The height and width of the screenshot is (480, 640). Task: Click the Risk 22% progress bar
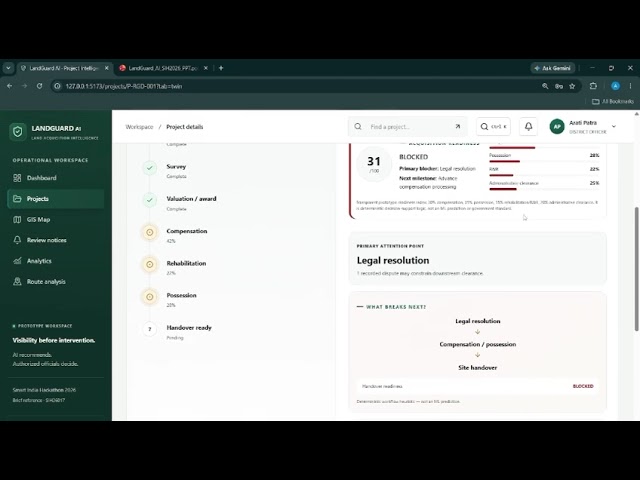544,176
